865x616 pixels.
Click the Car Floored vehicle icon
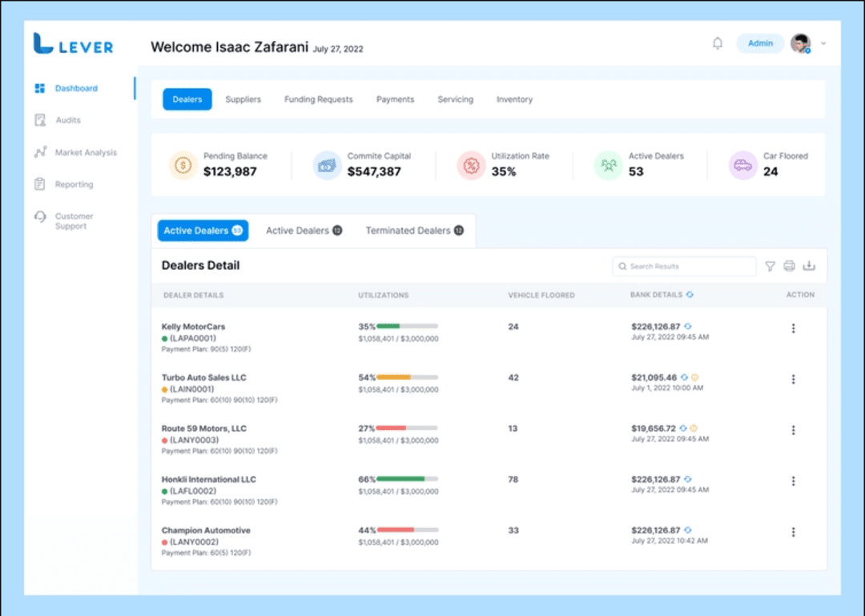click(x=743, y=164)
